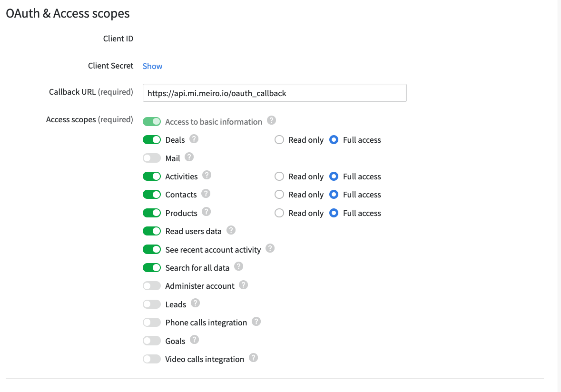Viewport: 561px width, 392px height.
Task: Show the Client Secret
Action: click(152, 66)
